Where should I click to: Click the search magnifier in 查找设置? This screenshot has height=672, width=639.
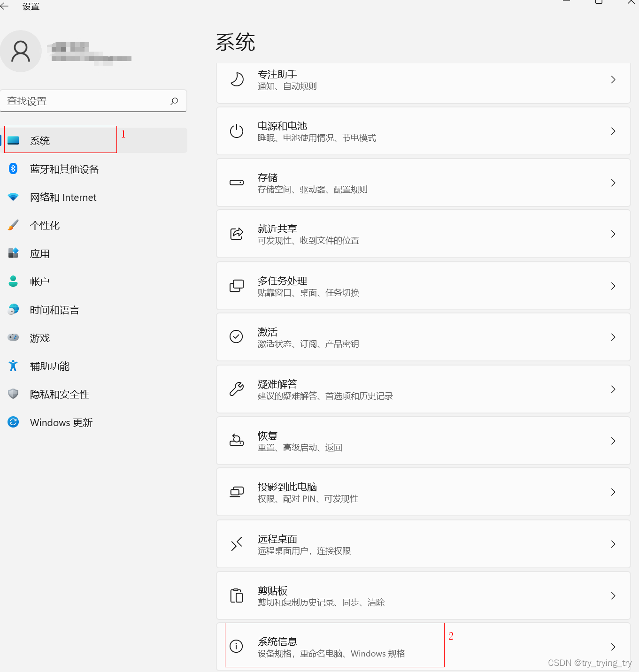click(174, 101)
